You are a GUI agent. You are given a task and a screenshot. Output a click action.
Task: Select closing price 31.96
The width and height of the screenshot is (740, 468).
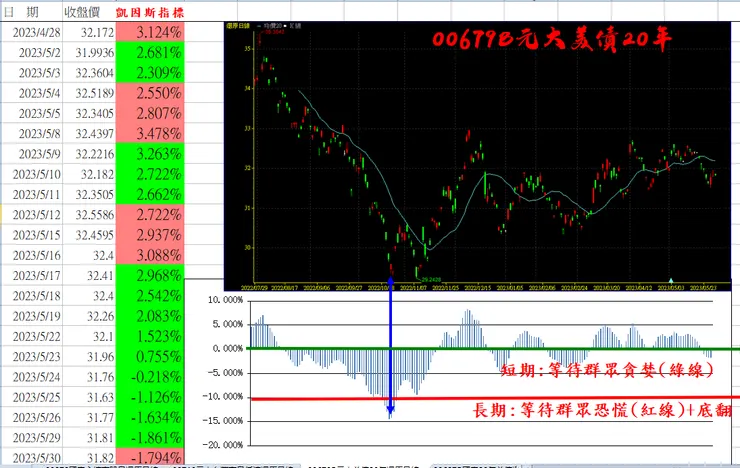(89, 357)
